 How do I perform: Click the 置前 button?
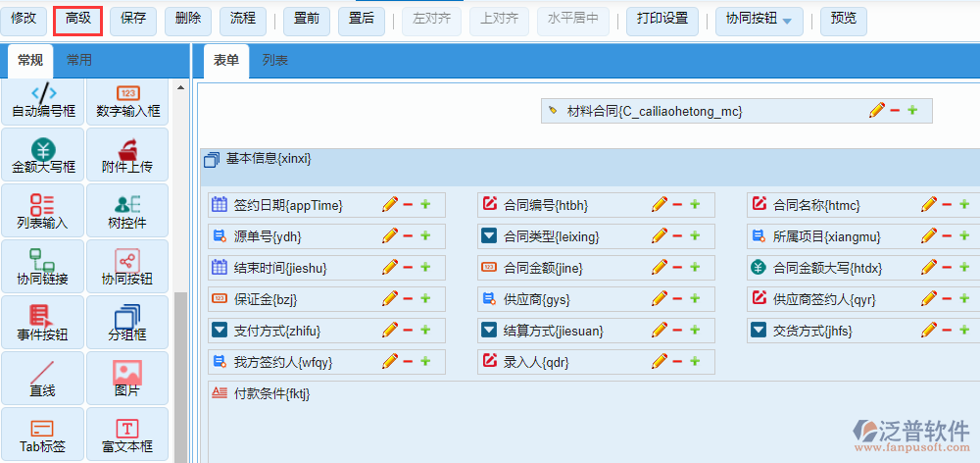(x=306, y=20)
